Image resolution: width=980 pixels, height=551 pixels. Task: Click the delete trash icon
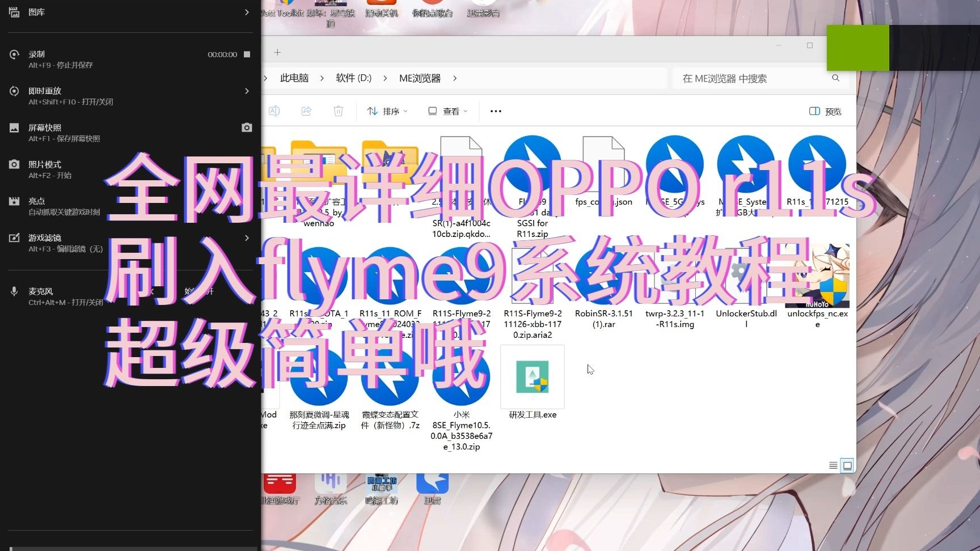338,111
